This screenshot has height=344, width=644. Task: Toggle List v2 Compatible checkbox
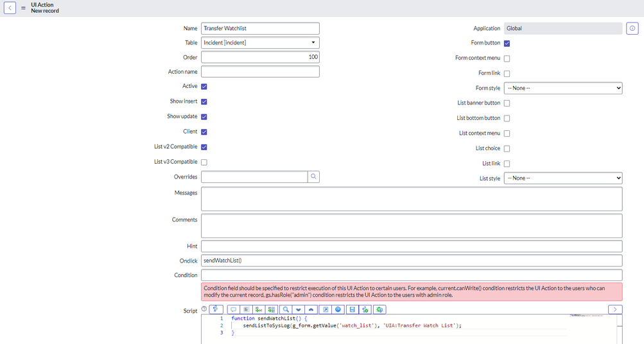click(x=204, y=147)
